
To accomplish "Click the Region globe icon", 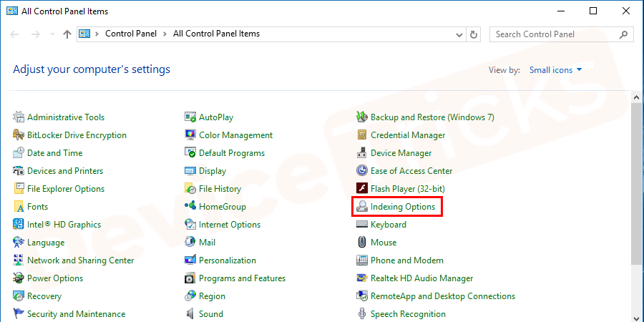I will pyautogui.click(x=190, y=296).
